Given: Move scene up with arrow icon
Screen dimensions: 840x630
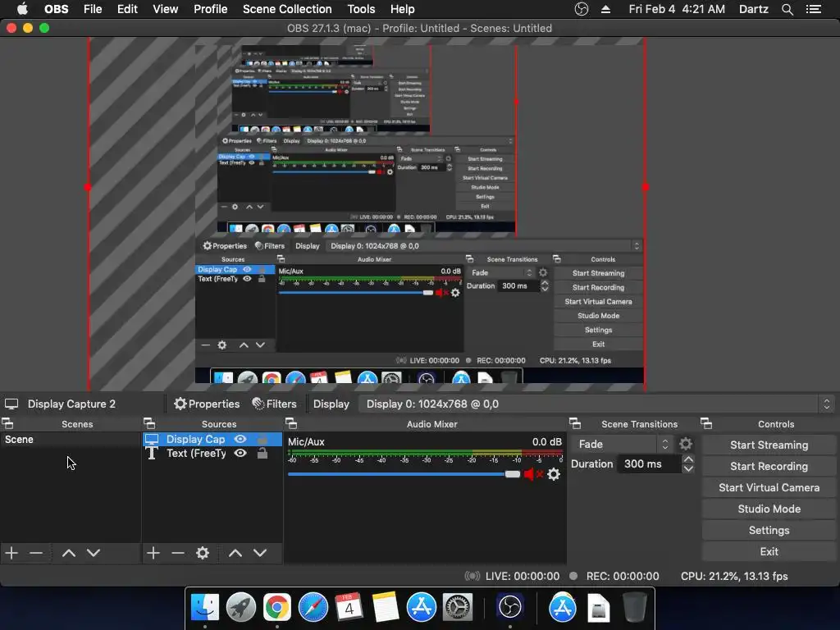Looking at the screenshot, I should click(69, 553).
